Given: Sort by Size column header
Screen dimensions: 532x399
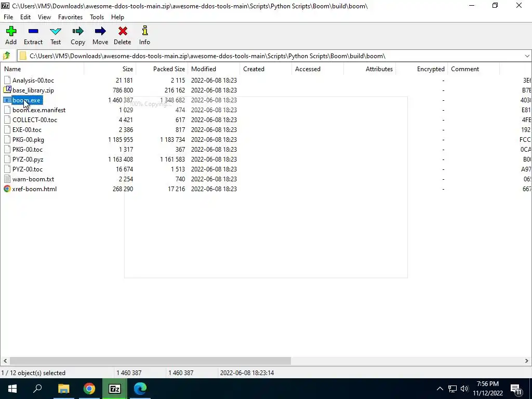Looking at the screenshot, I should pyautogui.click(x=110, y=69).
